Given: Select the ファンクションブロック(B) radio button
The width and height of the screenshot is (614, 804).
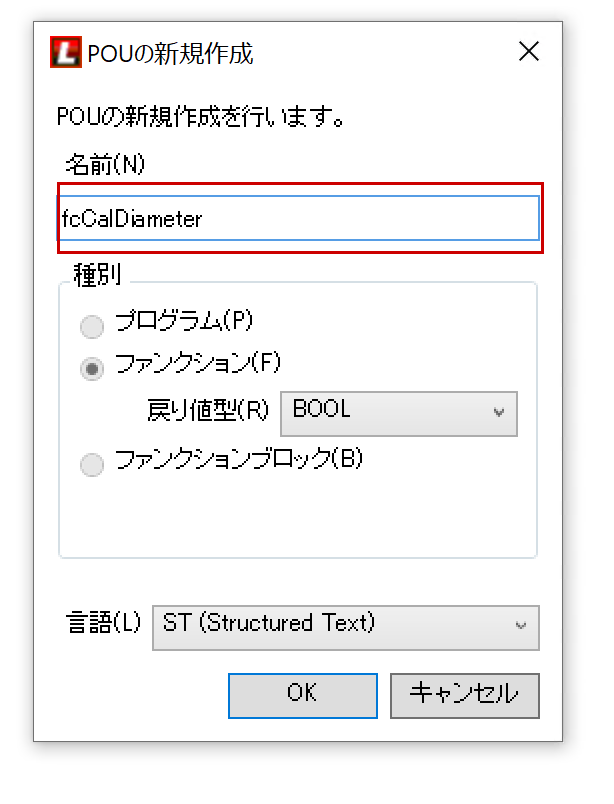Looking at the screenshot, I should pyautogui.click(x=92, y=464).
